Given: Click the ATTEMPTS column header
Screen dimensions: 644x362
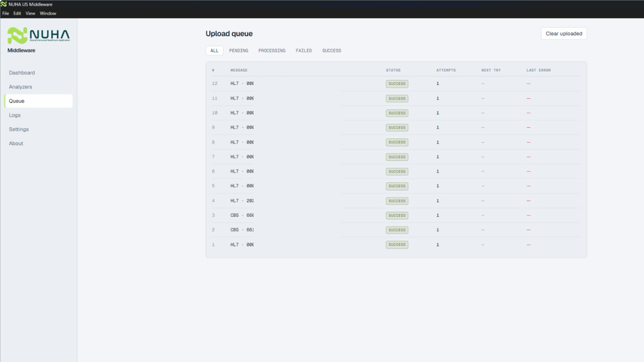Looking at the screenshot, I should [446, 70].
